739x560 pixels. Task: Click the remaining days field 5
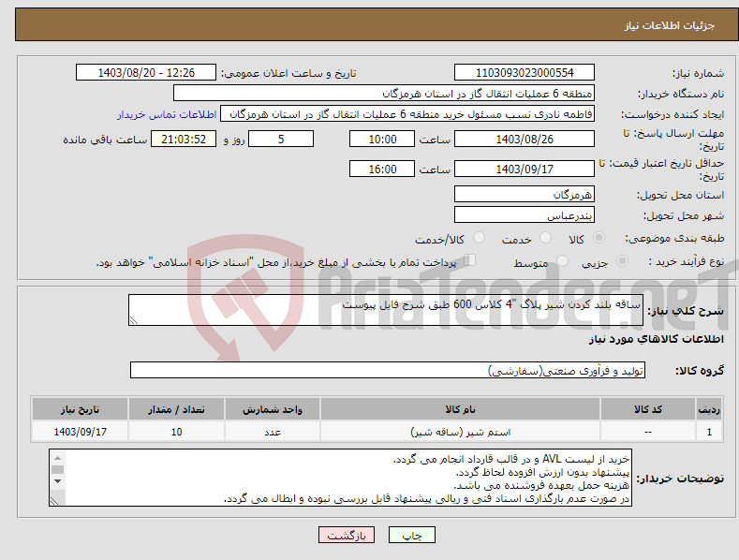point(281,139)
